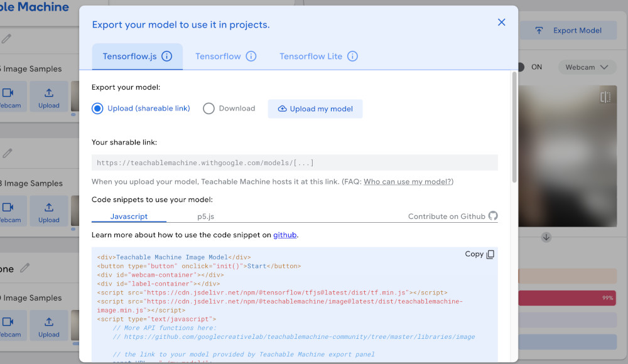628x364 pixels.
Task: Click the comment '// More API functions here:'
Action: pyautogui.click(x=165, y=328)
